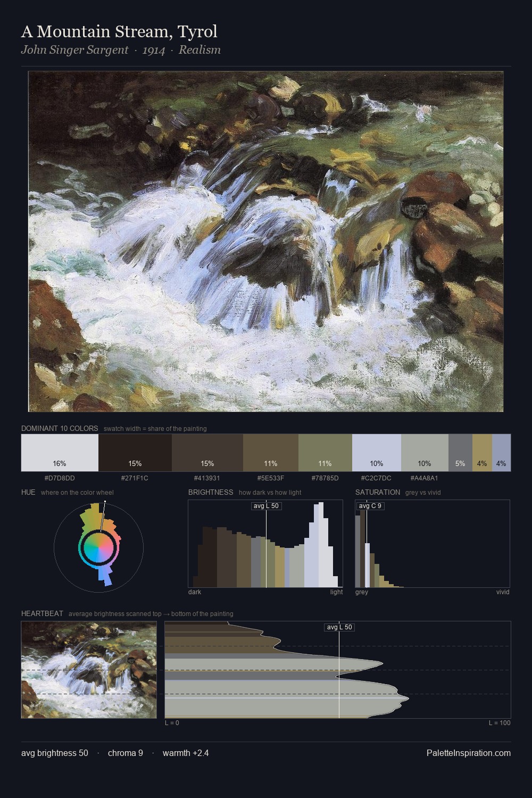Choose the blue-grey 4% swatch
Viewport: 532px width, 798px height.
[x=501, y=453]
